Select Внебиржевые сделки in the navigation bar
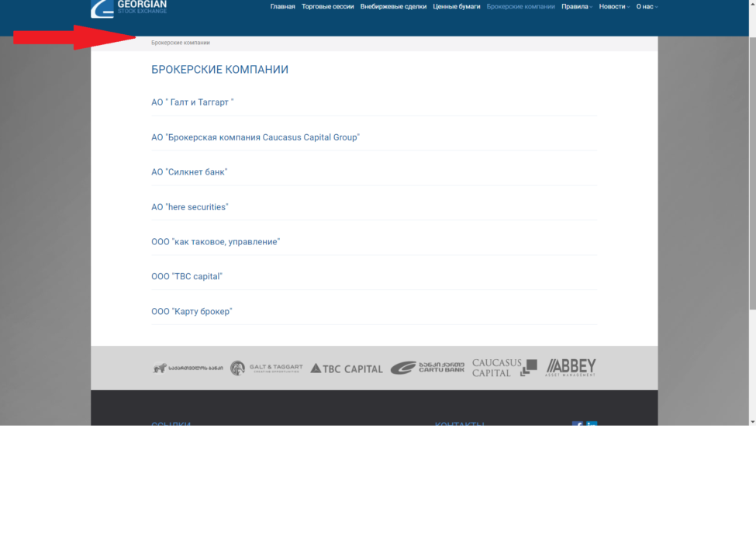The image size is (756, 543). point(393,6)
